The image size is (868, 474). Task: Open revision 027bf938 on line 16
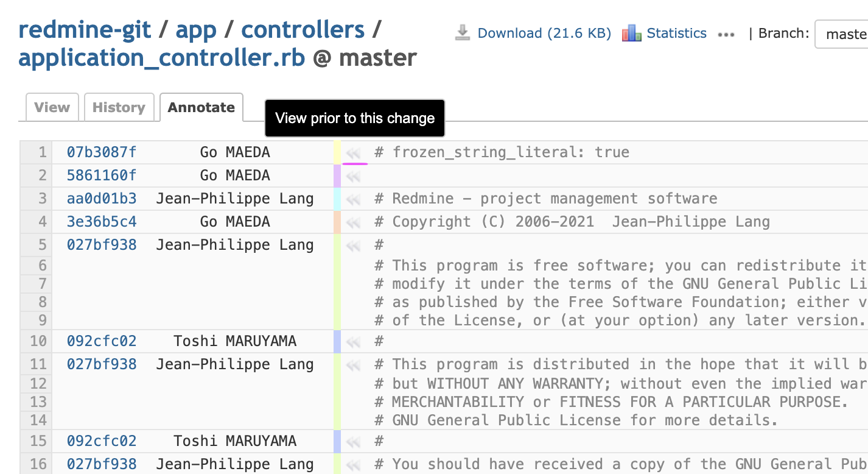(102, 464)
